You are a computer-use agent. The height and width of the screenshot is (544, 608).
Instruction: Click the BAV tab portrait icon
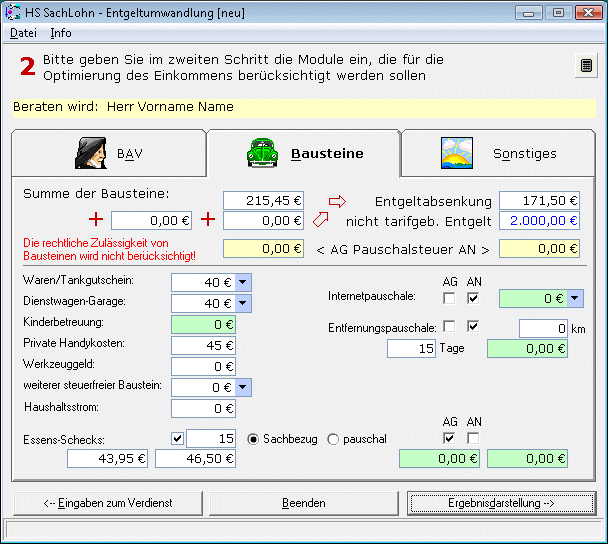91,153
